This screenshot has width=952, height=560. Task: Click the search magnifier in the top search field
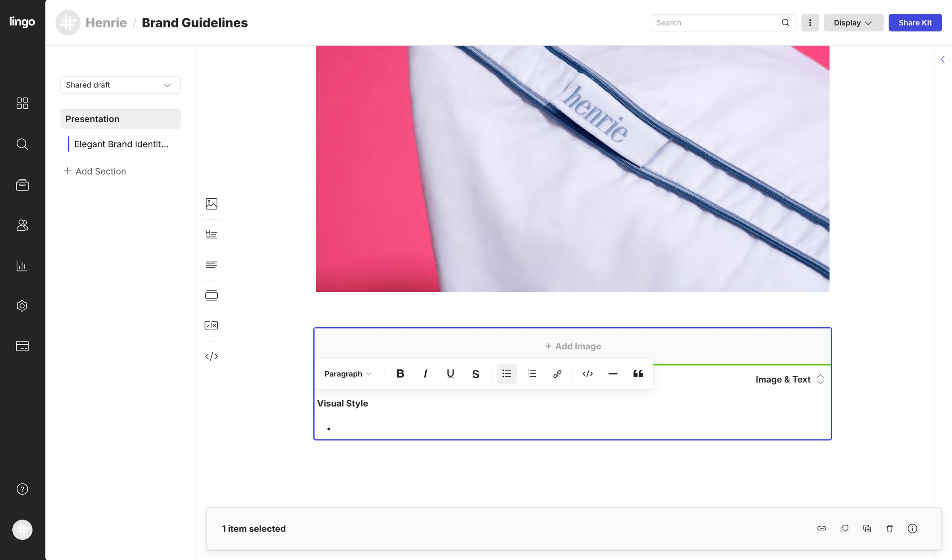coord(785,23)
